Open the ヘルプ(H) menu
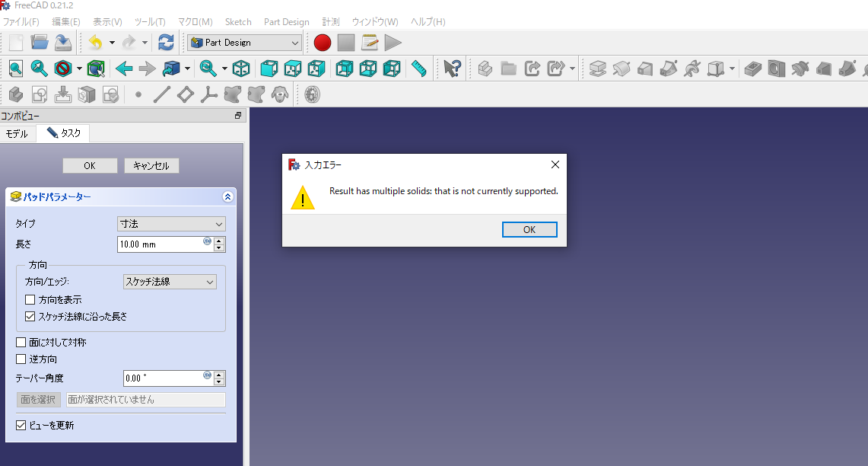 point(428,21)
